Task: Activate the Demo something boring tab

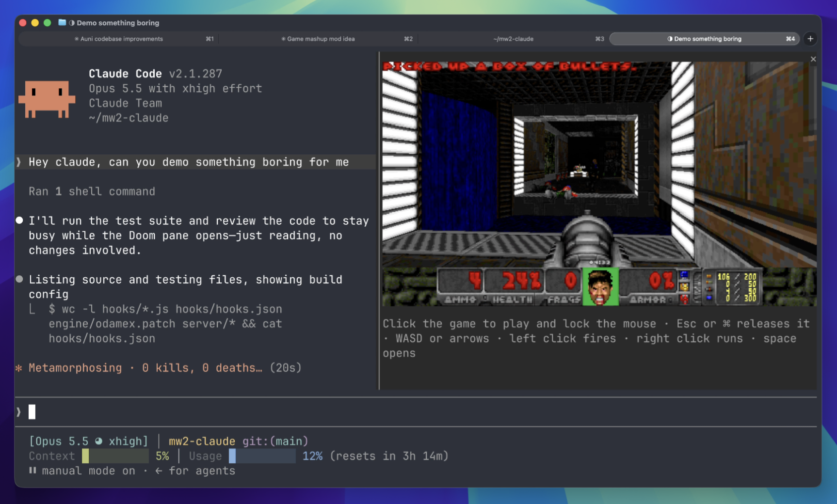Action: [x=704, y=39]
